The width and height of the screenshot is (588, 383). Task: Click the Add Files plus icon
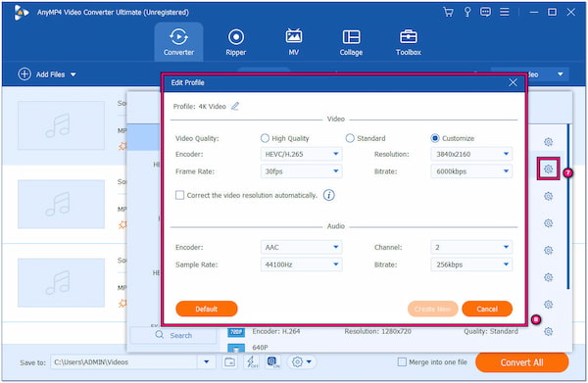24,74
